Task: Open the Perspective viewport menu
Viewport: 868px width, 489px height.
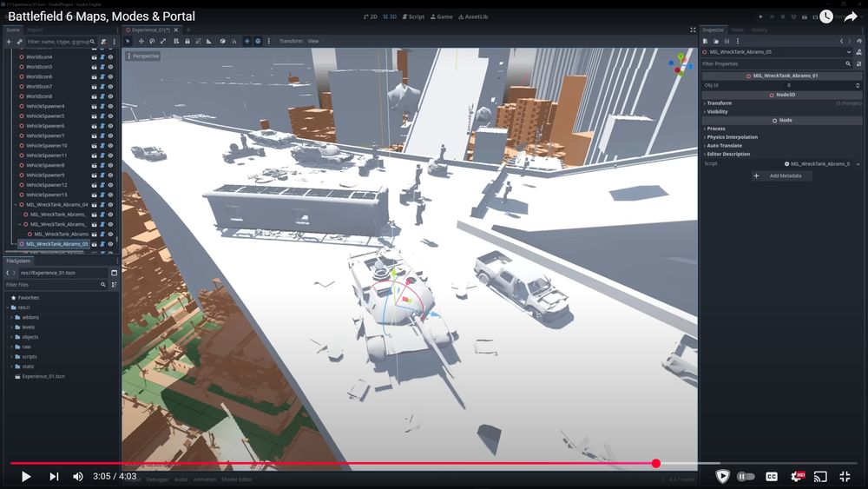Action: coord(143,56)
